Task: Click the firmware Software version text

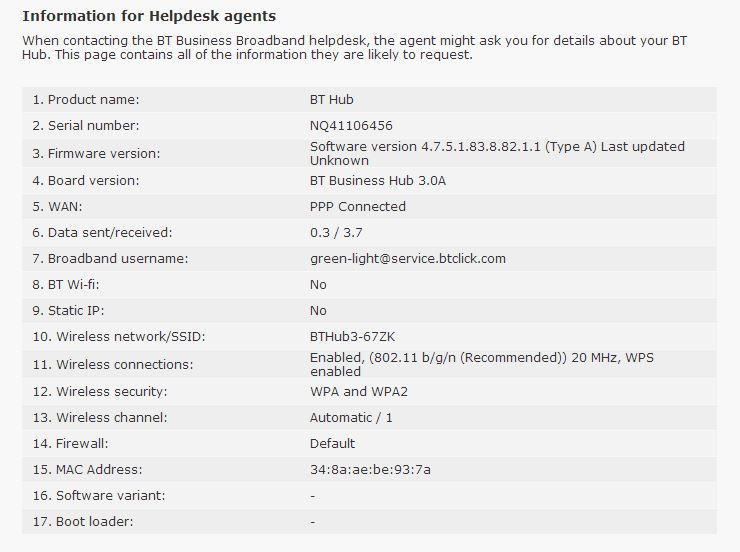Action: click(497, 153)
